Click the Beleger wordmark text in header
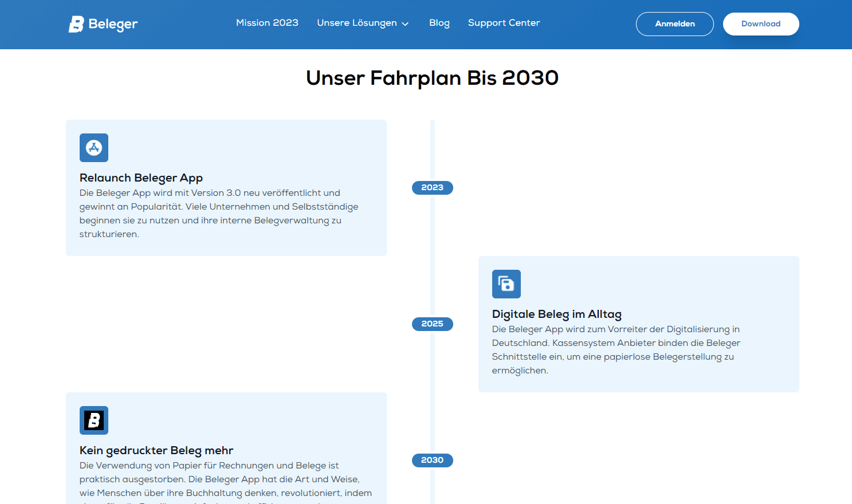 point(113,24)
